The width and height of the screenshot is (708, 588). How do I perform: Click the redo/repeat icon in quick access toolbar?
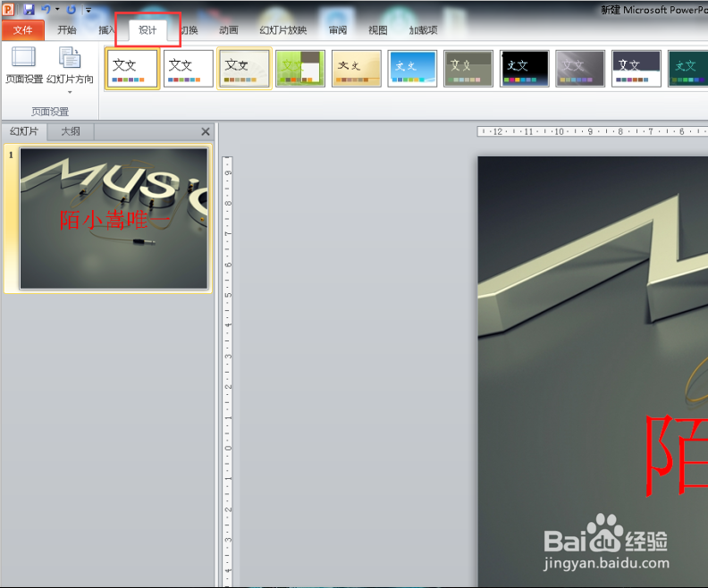[x=72, y=9]
